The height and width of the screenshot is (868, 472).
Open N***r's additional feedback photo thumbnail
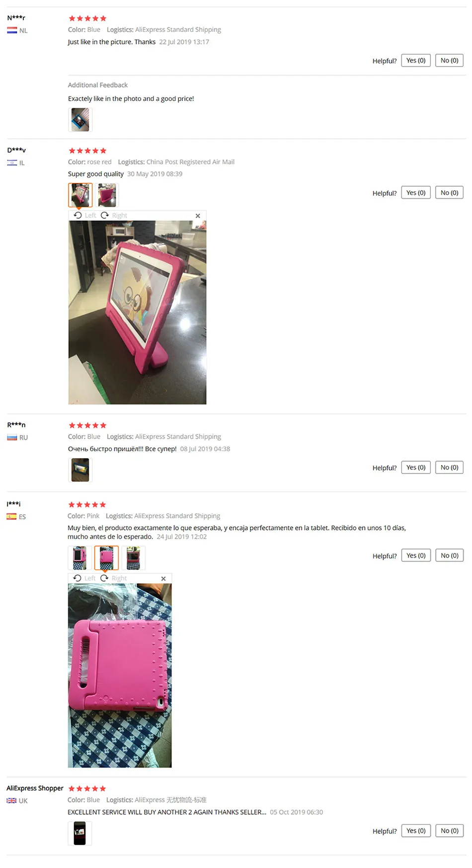tap(80, 120)
